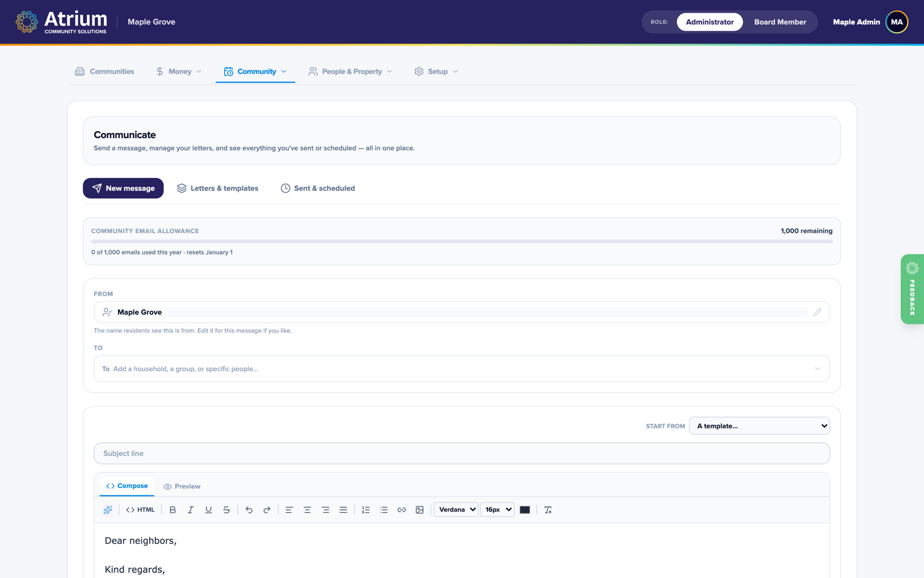Image resolution: width=924 pixels, height=578 pixels.
Task: Clear text formatting
Action: 548,510
